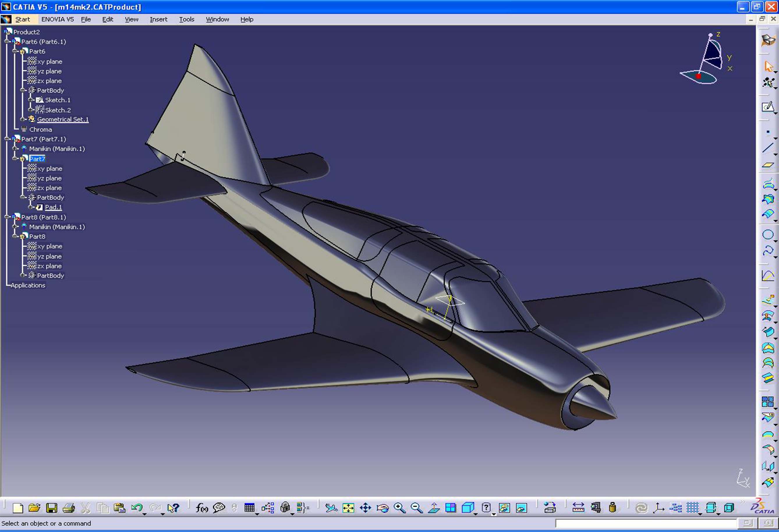Select the Zoom In tool
This screenshot has height=532, width=779.
[399, 507]
